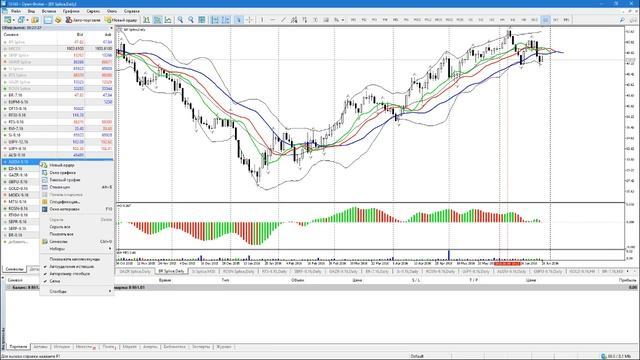Open dropdown arrow beside New Chart icon
This screenshot has height=360, width=640.
click(x=13, y=20)
